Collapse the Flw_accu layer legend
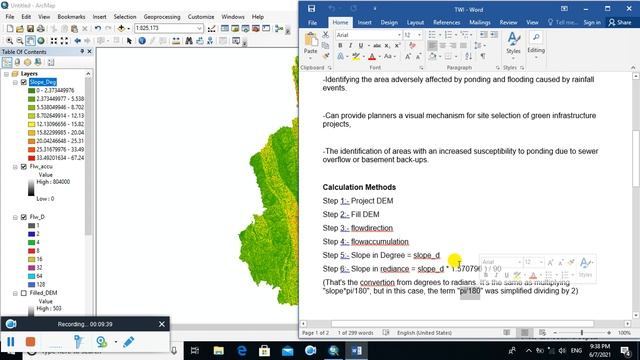Viewport: 640px width, 360px height. point(15,167)
